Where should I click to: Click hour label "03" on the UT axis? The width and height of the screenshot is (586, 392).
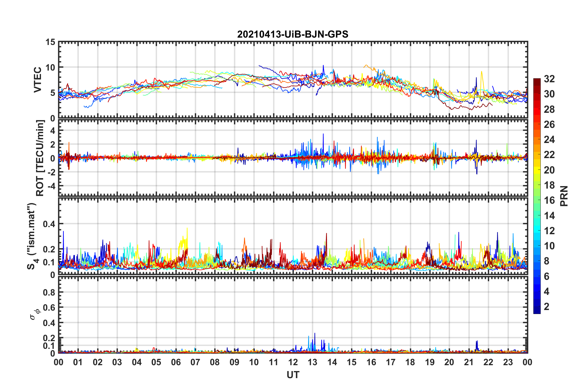pos(117,362)
